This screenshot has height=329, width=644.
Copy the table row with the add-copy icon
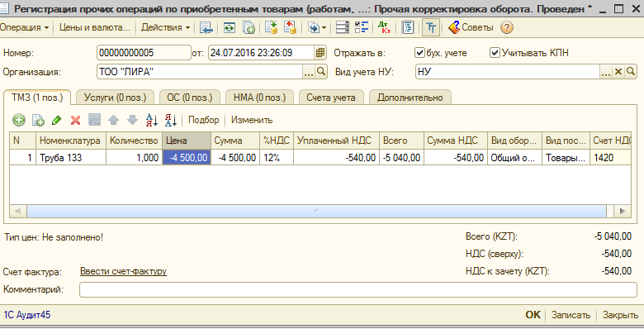pyautogui.click(x=38, y=120)
